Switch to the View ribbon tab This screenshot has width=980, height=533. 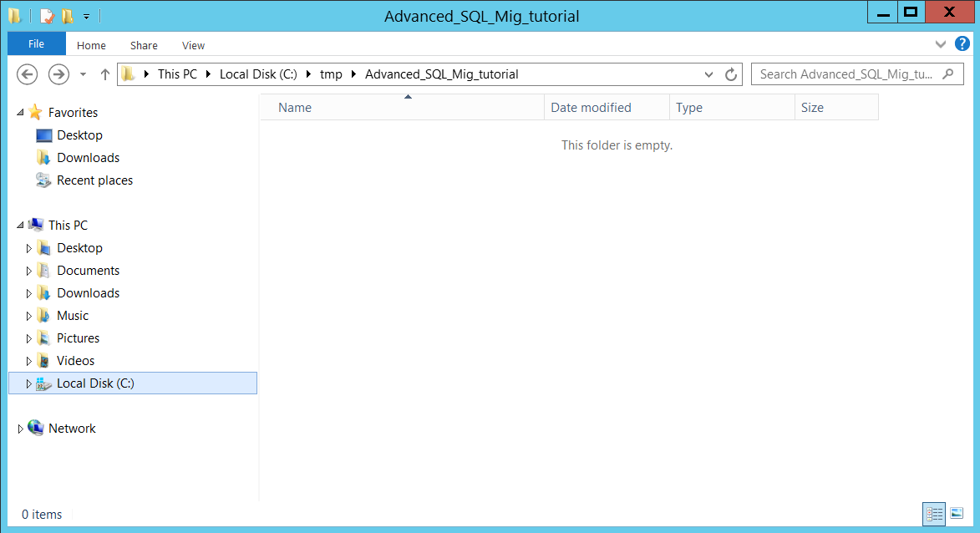tap(193, 46)
